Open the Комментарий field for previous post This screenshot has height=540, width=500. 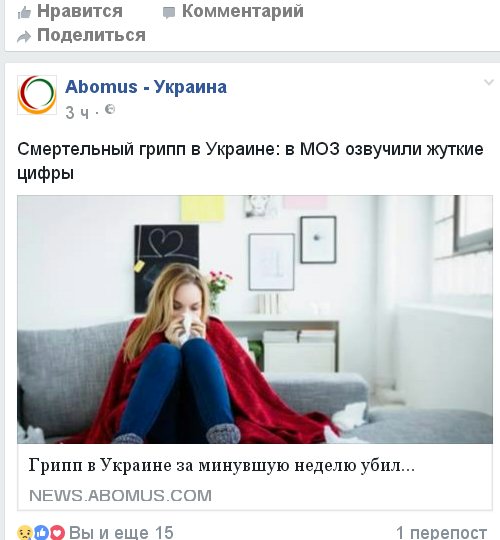click(x=242, y=11)
